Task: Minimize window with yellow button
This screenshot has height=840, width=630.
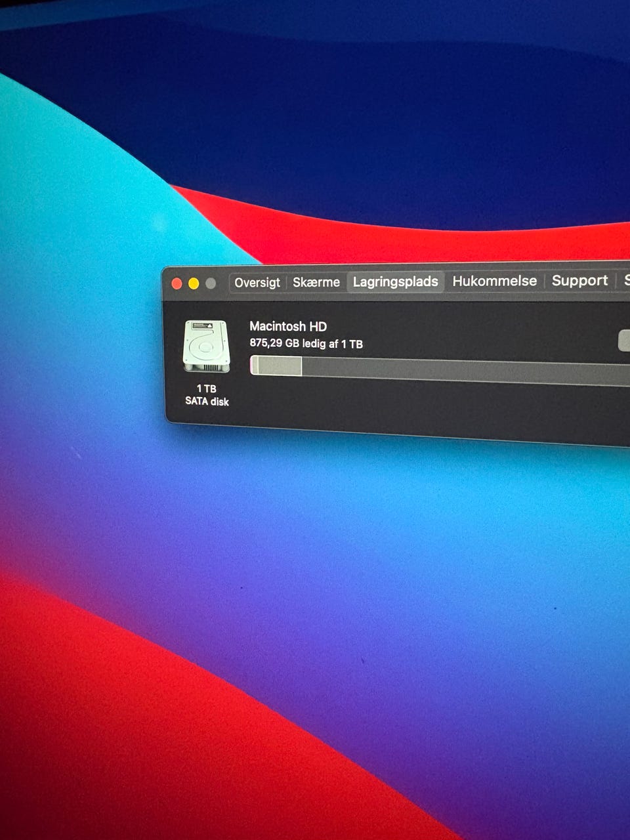Action: click(194, 283)
